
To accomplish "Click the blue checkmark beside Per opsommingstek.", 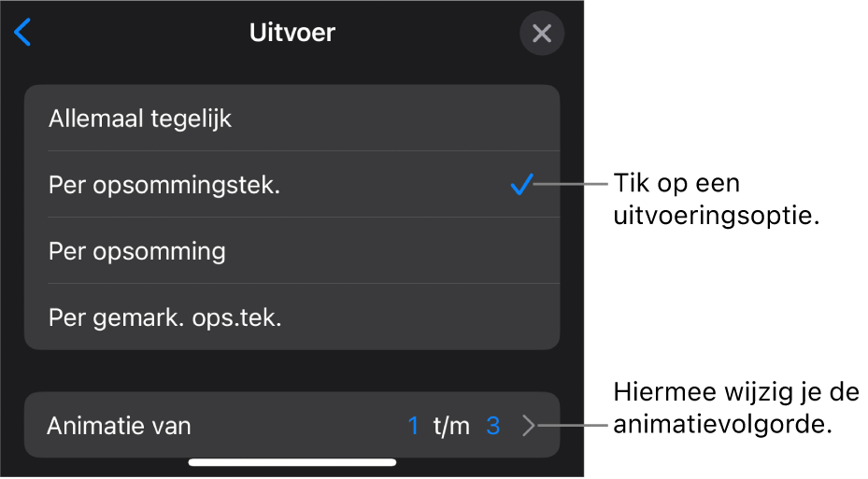I will (x=521, y=185).
